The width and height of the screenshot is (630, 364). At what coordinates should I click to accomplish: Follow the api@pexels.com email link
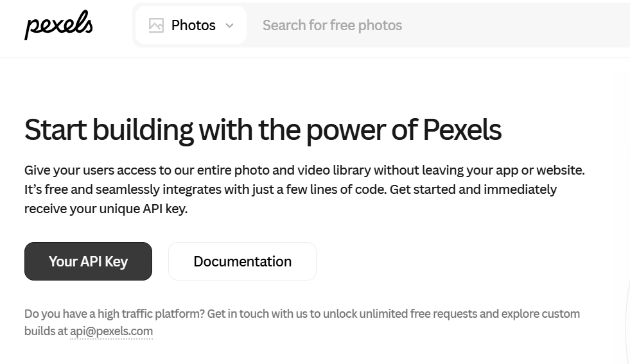[111, 331]
